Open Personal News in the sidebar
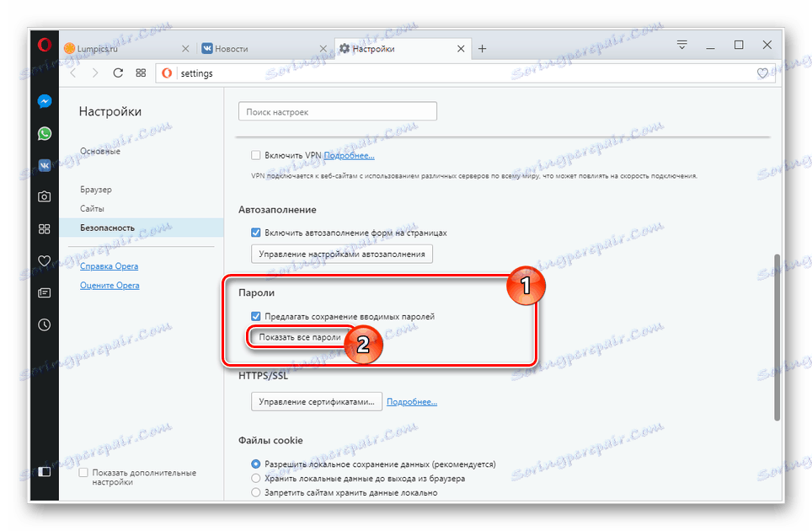 pos(45,292)
